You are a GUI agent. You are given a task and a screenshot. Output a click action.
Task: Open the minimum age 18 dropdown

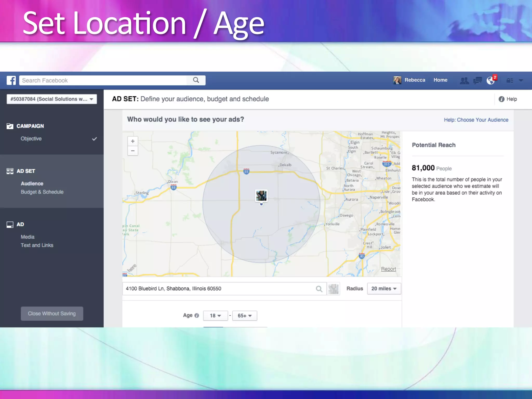[215, 316]
